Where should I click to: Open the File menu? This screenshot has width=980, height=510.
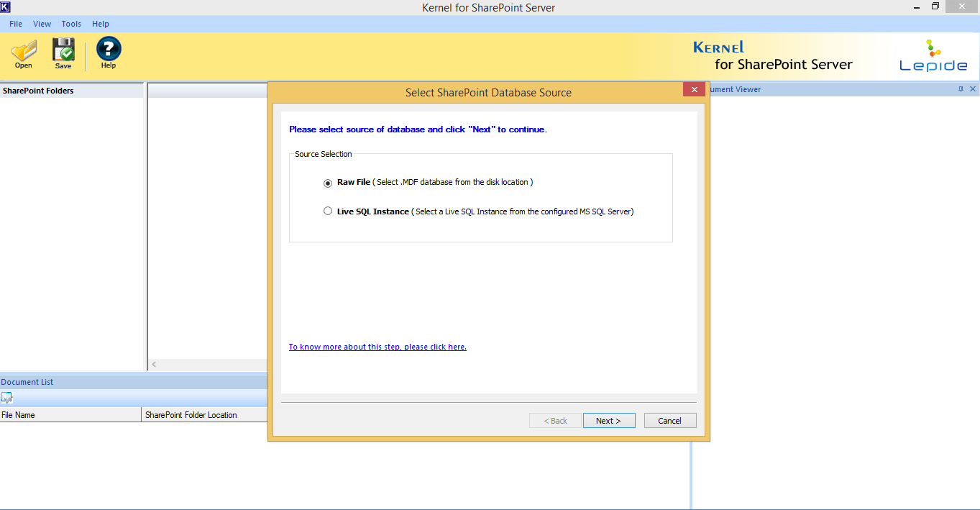[x=16, y=24]
